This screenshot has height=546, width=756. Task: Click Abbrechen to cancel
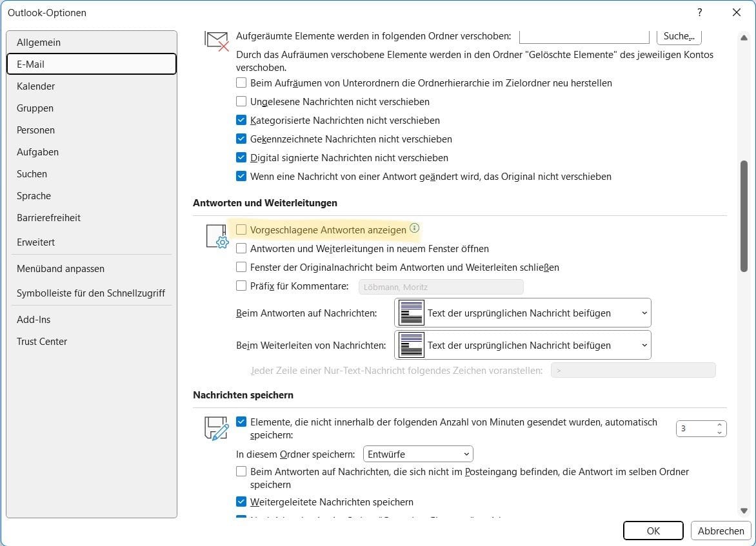[721, 531]
